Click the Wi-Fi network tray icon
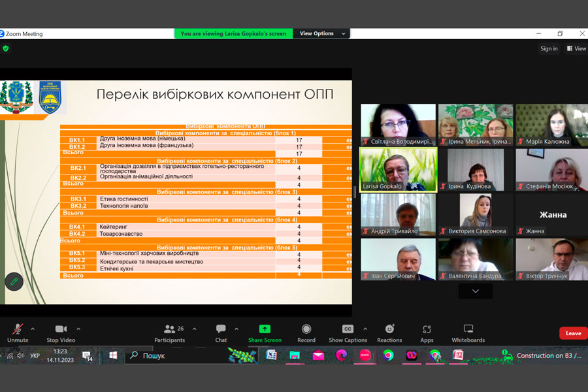 pyautogui.click(x=10, y=355)
